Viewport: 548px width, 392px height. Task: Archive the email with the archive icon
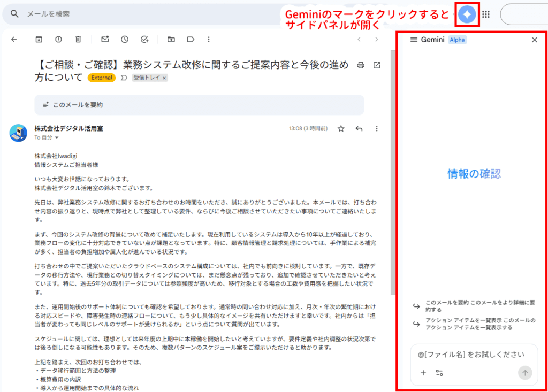point(39,39)
